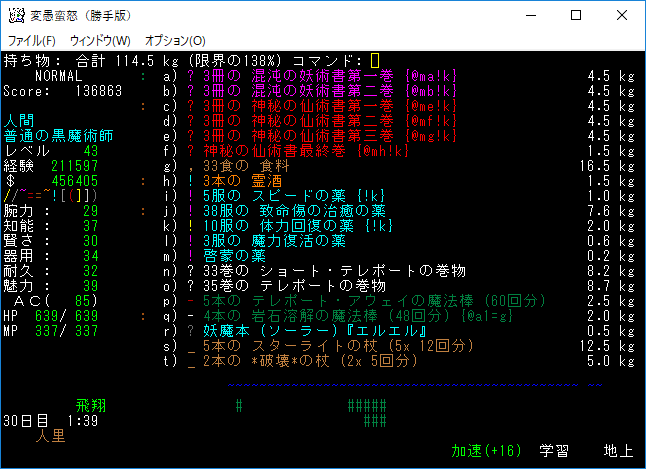Click the 加速(+16) status indicator
Viewport: 646px width, 469px height.
pos(486,451)
